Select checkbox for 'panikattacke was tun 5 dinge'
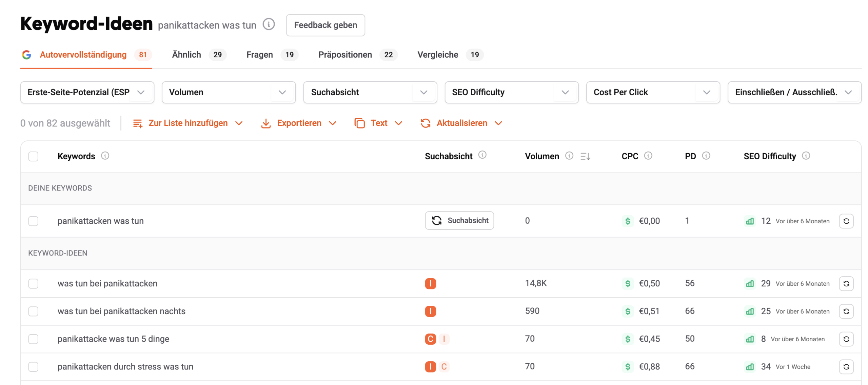868x385 pixels. click(33, 339)
